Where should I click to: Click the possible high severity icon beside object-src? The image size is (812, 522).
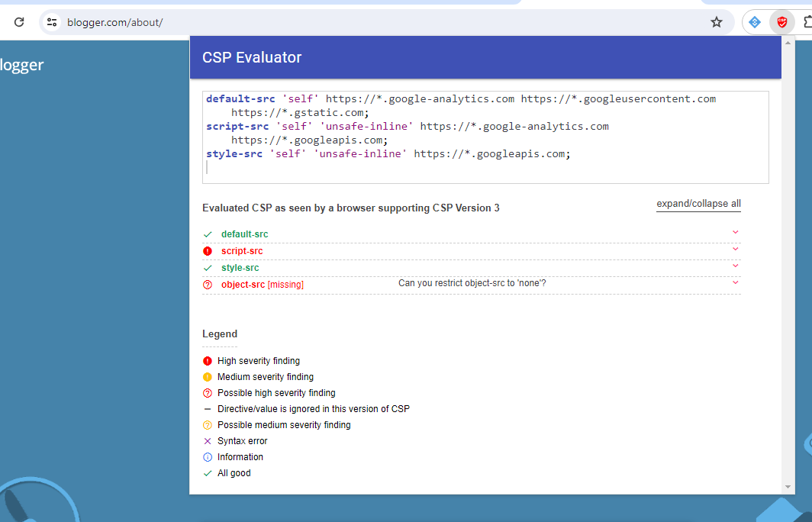[207, 283]
